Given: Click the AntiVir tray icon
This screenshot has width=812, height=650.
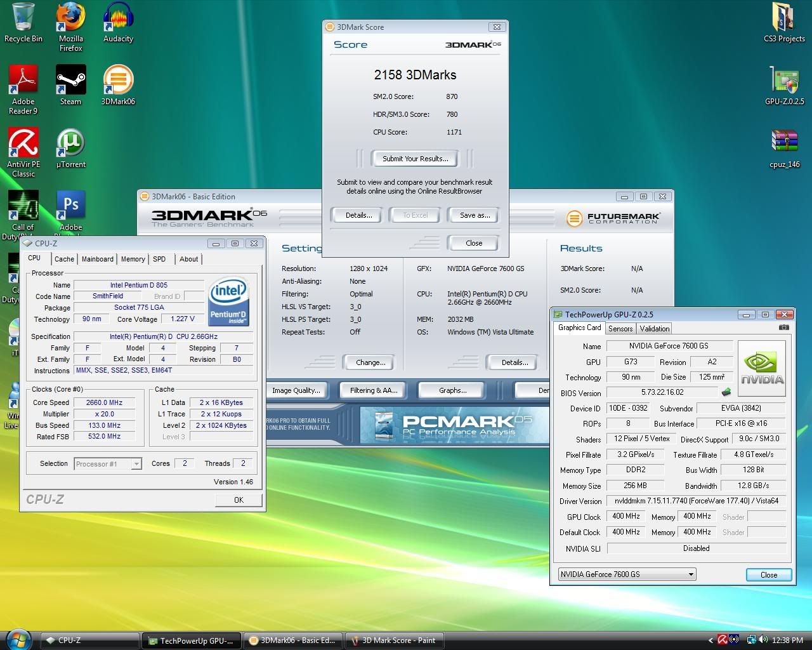Looking at the screenshot, I should [x=723, y=640].
